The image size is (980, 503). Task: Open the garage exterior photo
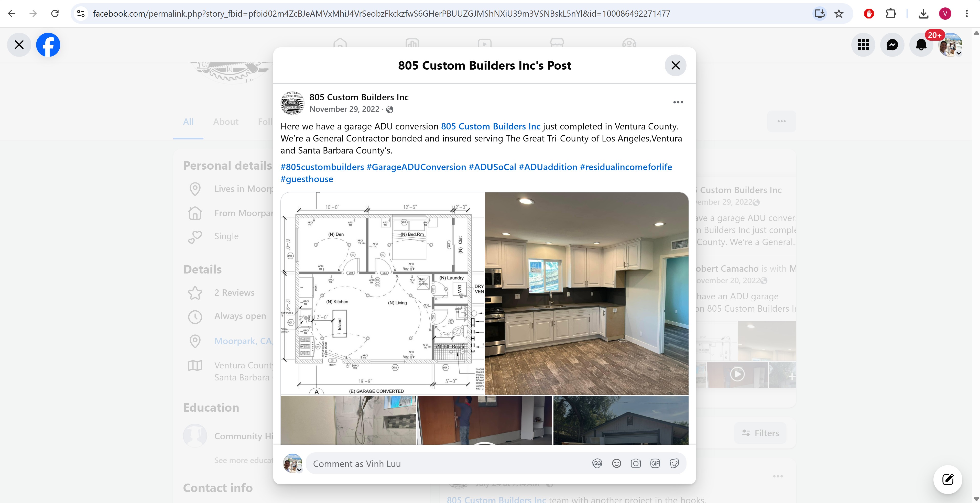pos(621,420)
